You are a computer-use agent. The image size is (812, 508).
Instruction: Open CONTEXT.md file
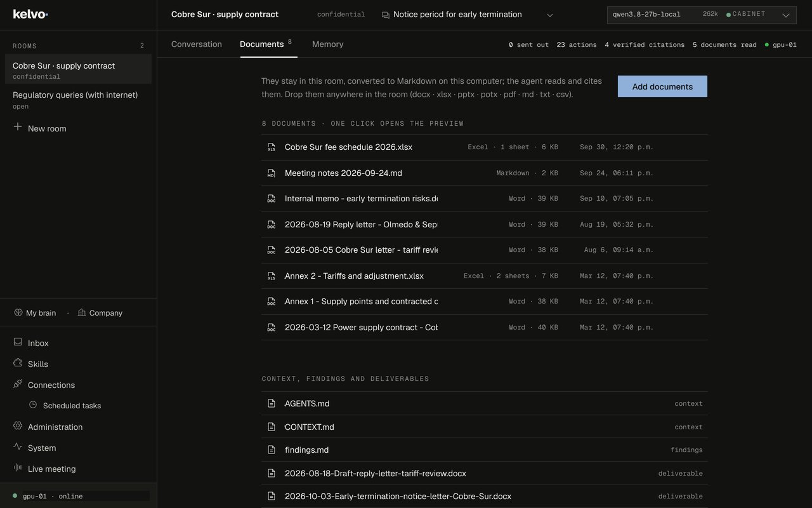[x=485, y=427]
